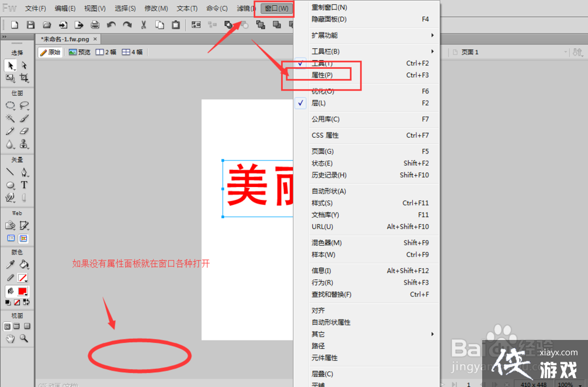Screen dimensions: 588x387
Task: Select the Hand pan tool
Action: click(10, 339)
